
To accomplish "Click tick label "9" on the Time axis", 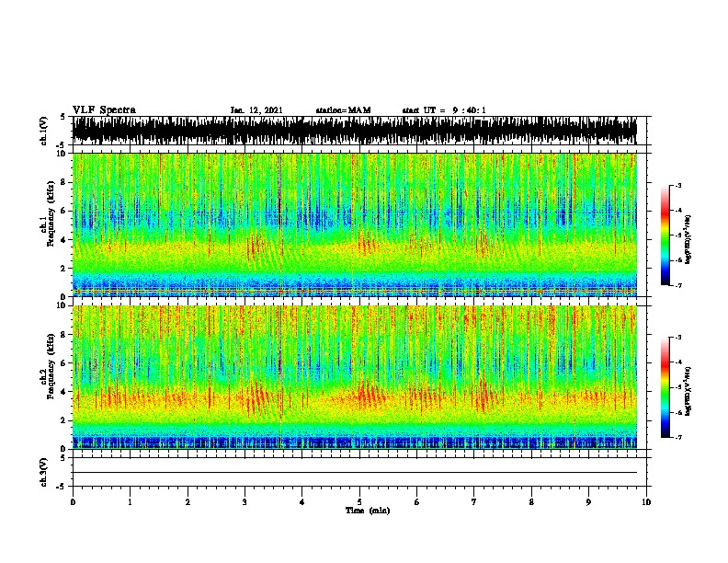I will [588, 502].
